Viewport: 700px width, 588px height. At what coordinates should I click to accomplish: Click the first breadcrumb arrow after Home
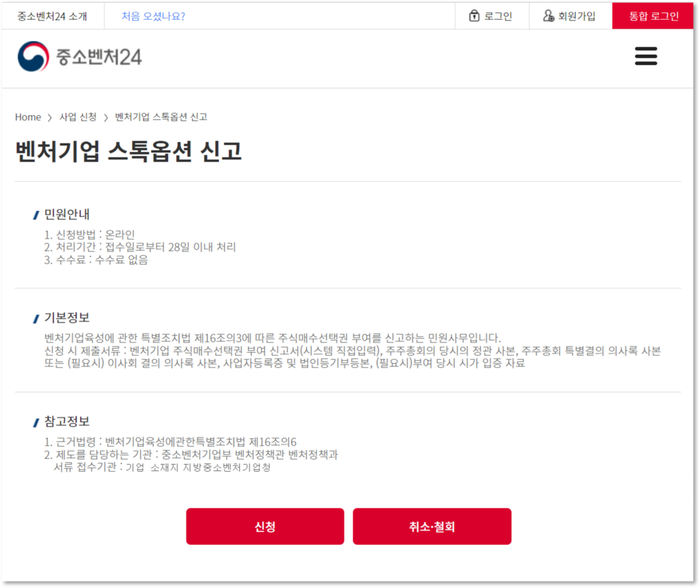51,117
